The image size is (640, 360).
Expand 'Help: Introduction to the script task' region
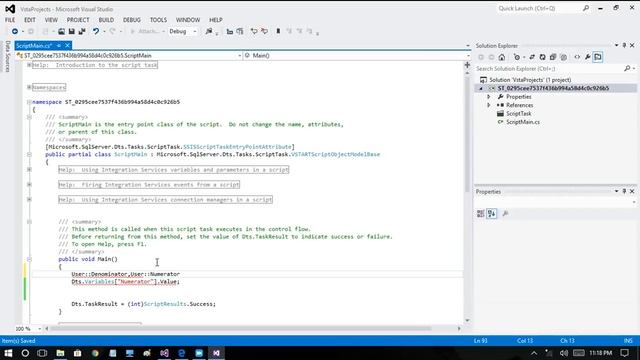tap(29, 65)
